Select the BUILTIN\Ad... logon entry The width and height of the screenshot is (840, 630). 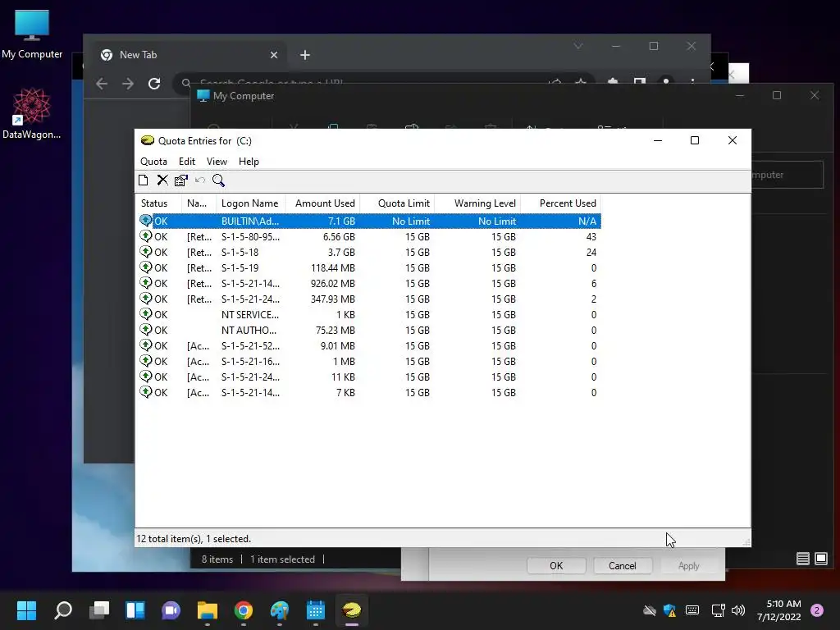(250, 221)
